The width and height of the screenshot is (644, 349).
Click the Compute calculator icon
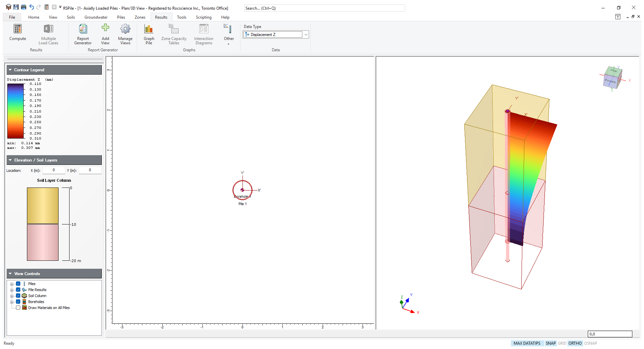[x=18, y=29]
